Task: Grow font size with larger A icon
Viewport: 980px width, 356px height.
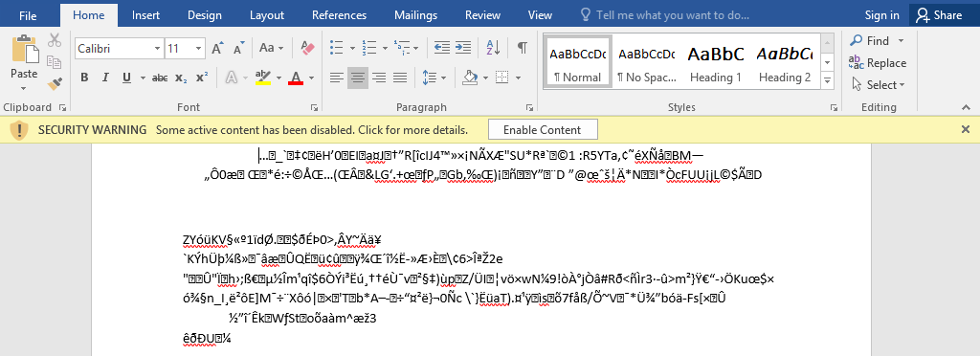Action: click(x=217, y=48)
